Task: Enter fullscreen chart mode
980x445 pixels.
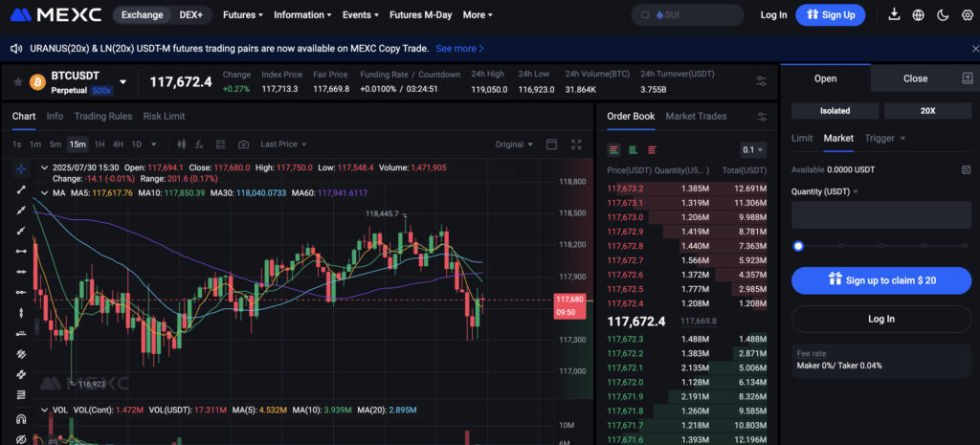Action: [576, 145]
